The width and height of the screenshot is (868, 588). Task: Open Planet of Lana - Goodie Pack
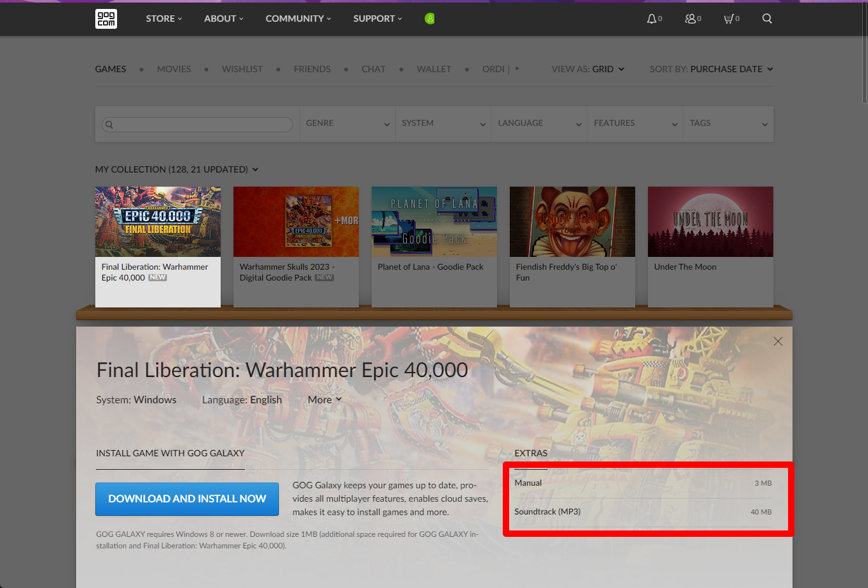[x=434, y=247]
